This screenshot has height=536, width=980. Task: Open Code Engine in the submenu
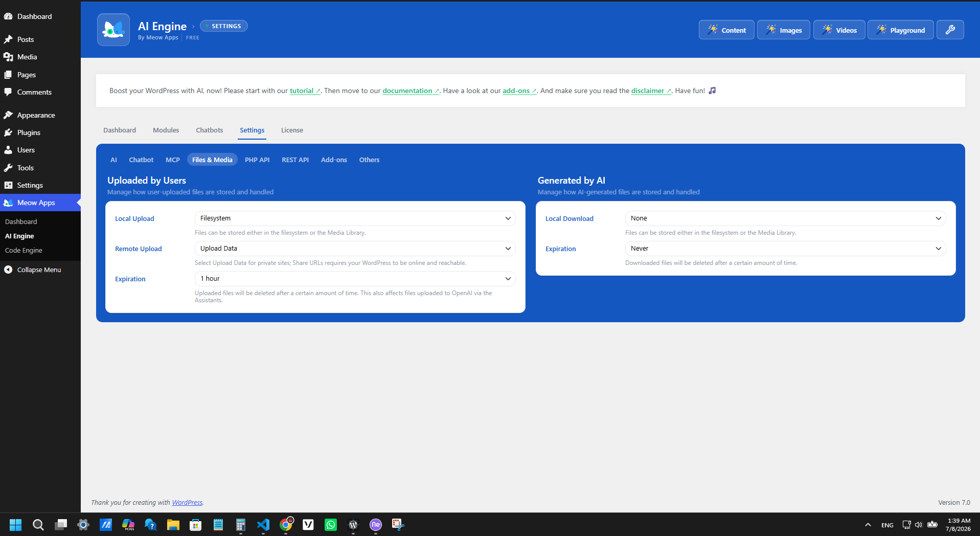click(x=24, y=250)
